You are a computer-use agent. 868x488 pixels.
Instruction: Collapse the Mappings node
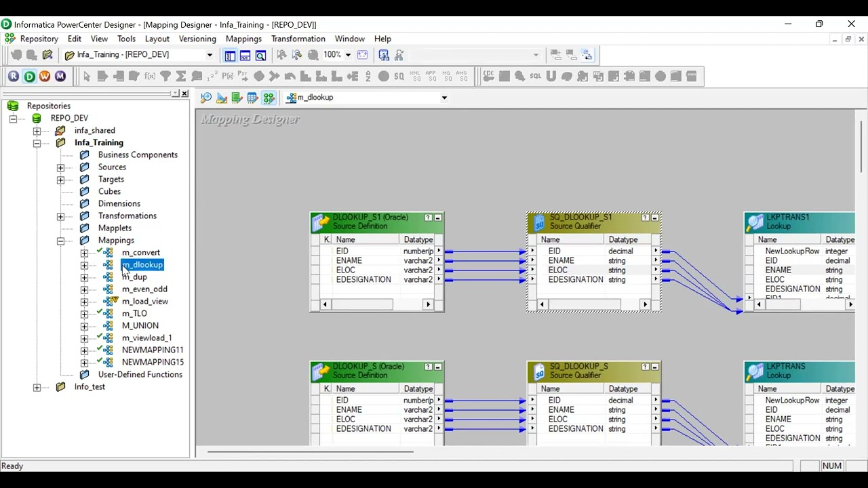click(x=60, y=241)
